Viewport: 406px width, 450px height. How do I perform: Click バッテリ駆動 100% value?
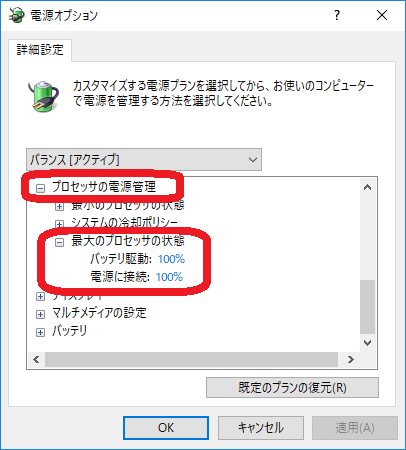[171, 259]
